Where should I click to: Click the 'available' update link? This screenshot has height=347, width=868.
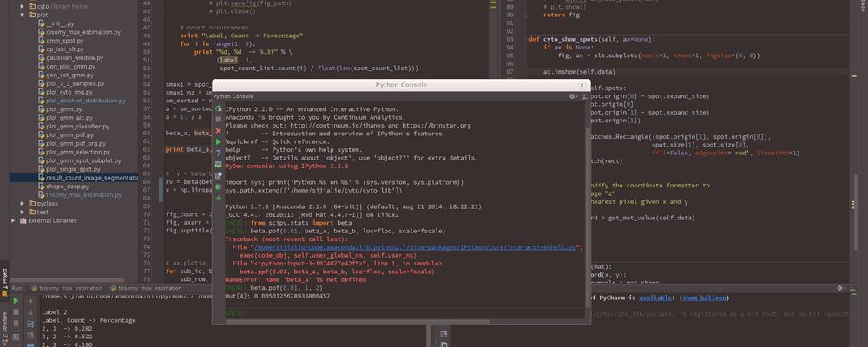(655, 298)
